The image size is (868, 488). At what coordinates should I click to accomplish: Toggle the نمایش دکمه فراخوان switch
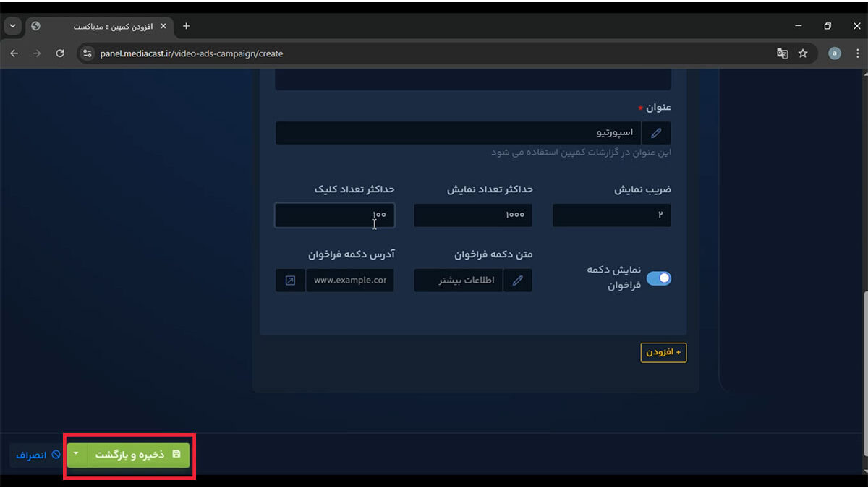[x=658, y=278]
